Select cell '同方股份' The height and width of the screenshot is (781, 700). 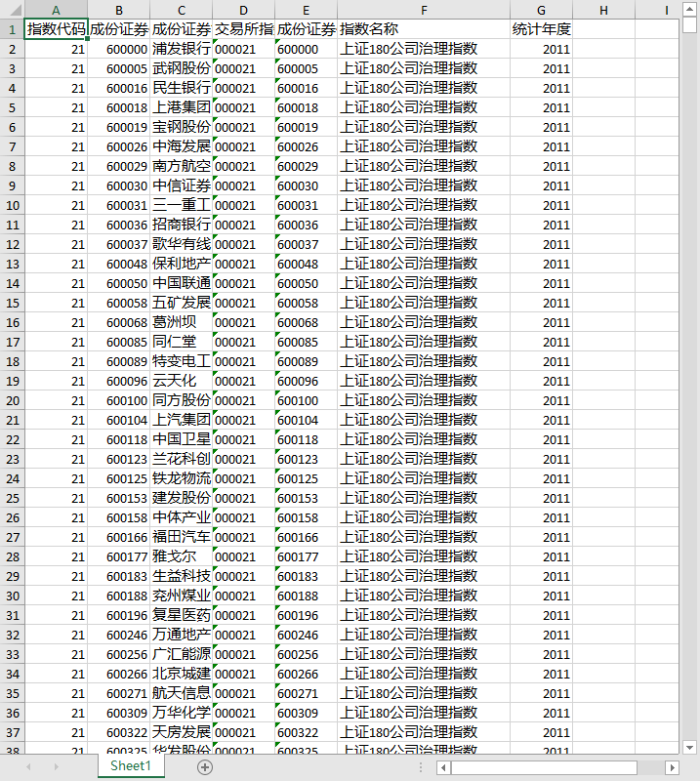click(x=182, y=400)
